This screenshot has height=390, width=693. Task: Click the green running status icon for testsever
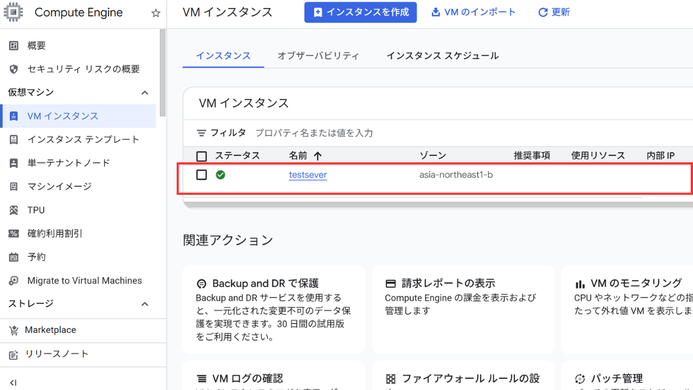221,175
